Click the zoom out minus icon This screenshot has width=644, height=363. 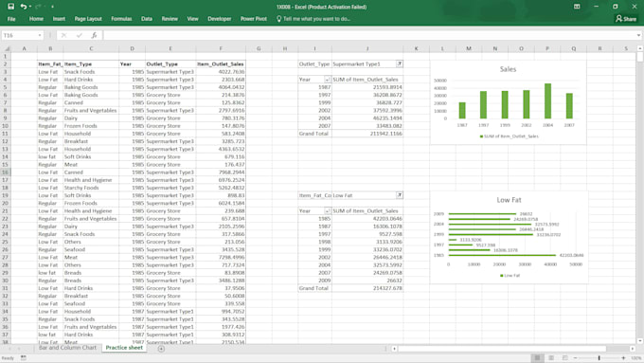pos(576,358)
